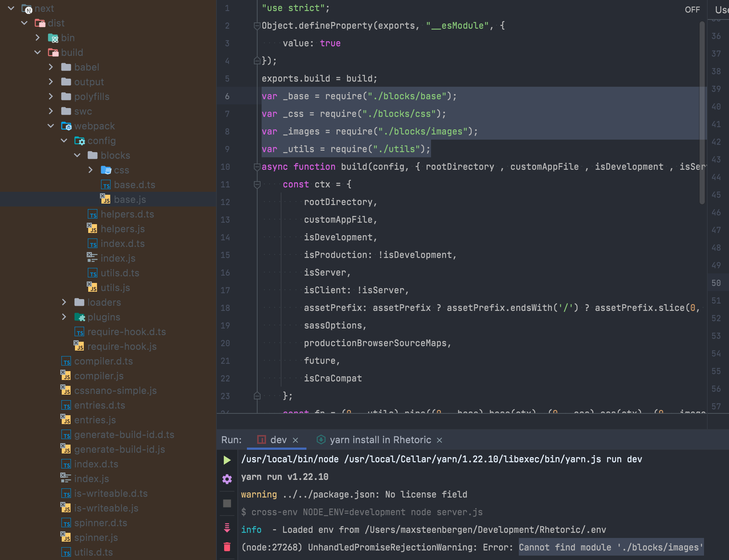Expand the bin folder
Viewport: 729px width, 560px height.
37,37
